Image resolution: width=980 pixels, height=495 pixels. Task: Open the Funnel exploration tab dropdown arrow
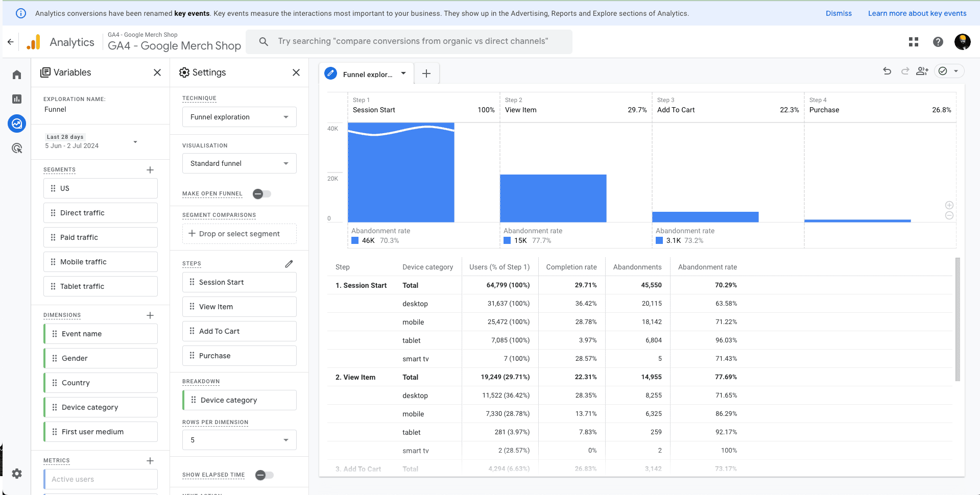pyautogui.click(x=403, y=73)
